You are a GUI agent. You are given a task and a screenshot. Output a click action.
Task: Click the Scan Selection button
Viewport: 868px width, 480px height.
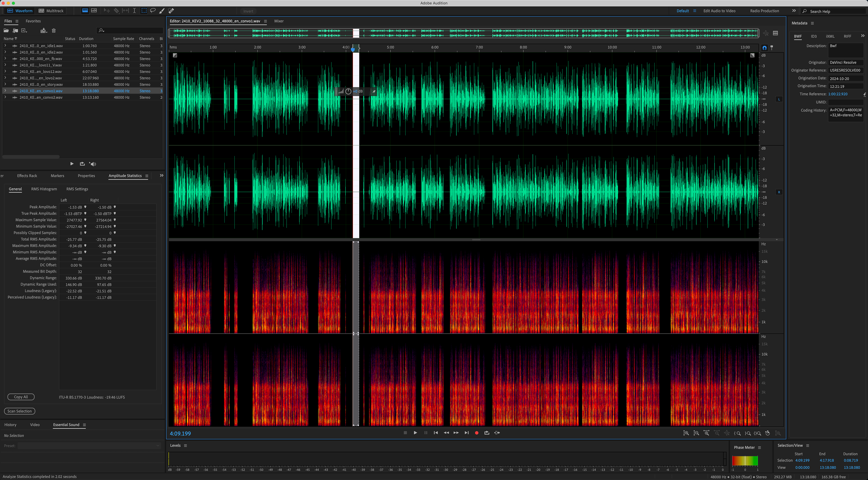[19, 411]
